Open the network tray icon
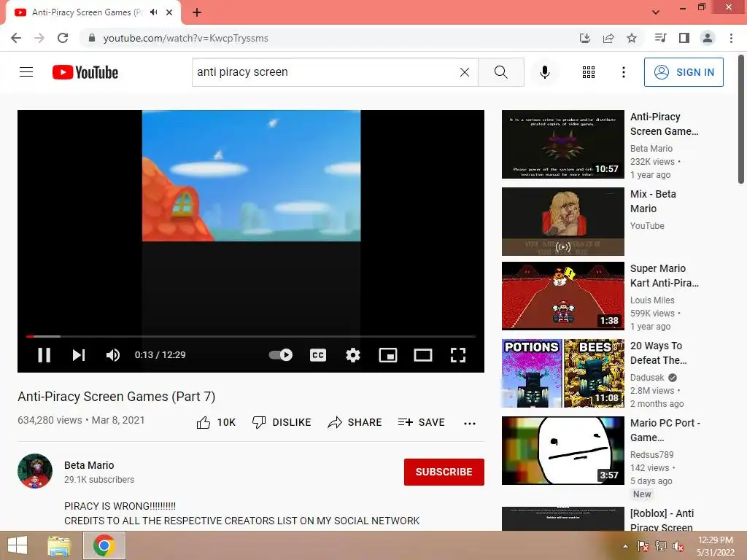This screenshot has height=560, width=747. point(661,546)
